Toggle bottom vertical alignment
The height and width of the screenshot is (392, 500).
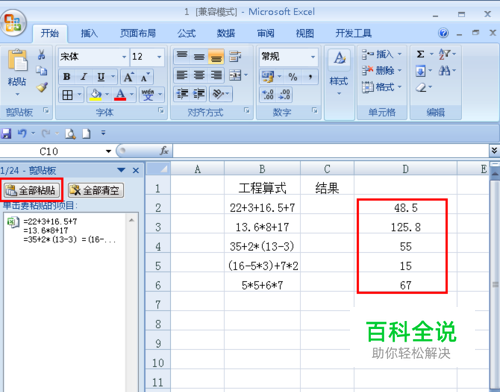pyautogui.click(x=216, y=56)
